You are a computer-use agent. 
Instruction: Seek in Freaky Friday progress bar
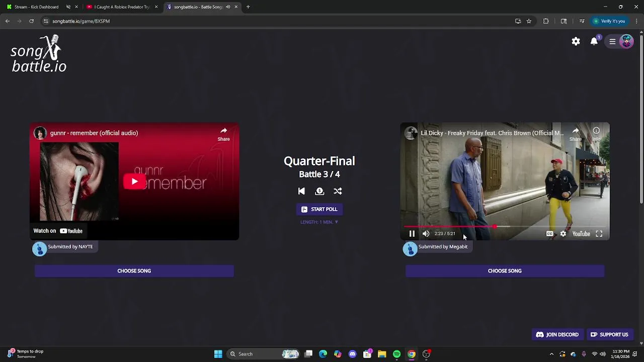505,227
